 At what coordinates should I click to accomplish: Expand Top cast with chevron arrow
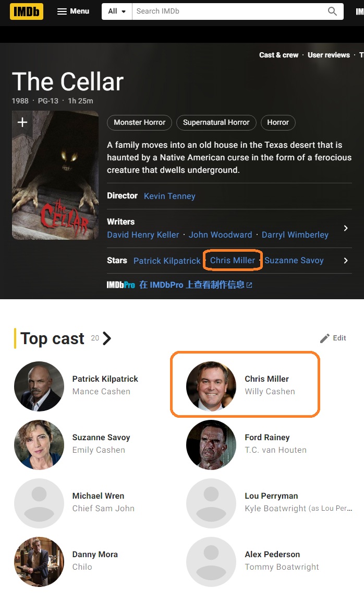(x=107, y=338)
